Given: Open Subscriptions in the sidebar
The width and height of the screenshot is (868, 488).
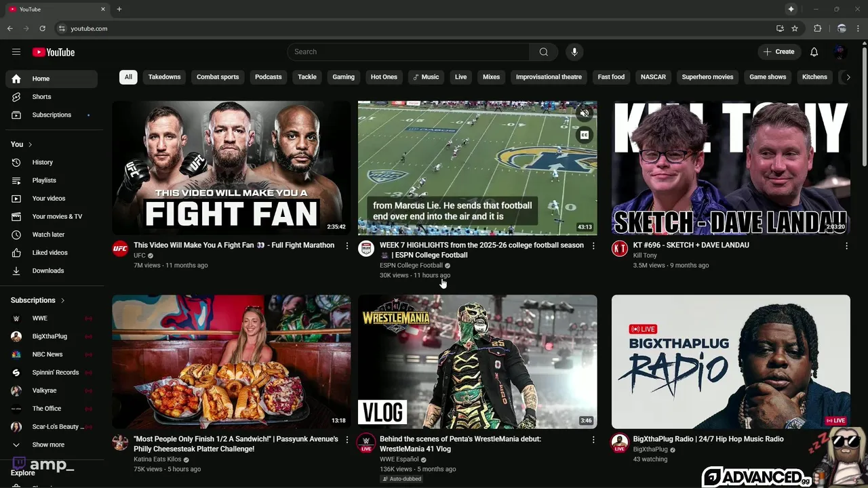Looking at the screenshot, I should click(52, 115).
